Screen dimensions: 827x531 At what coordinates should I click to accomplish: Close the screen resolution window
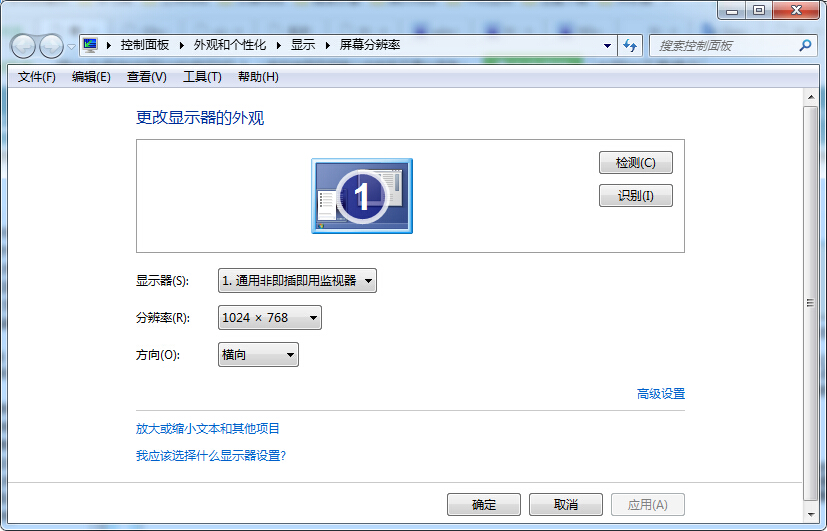tap(796, 11)
